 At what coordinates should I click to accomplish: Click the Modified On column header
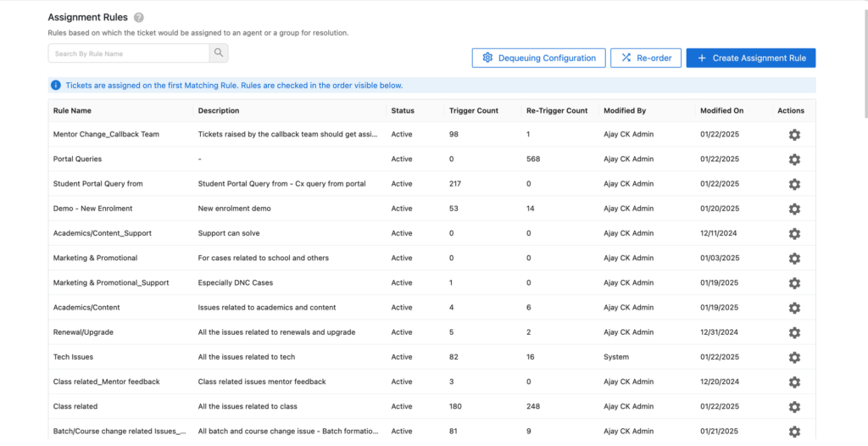pyautogui.click(x=722, y=111)
